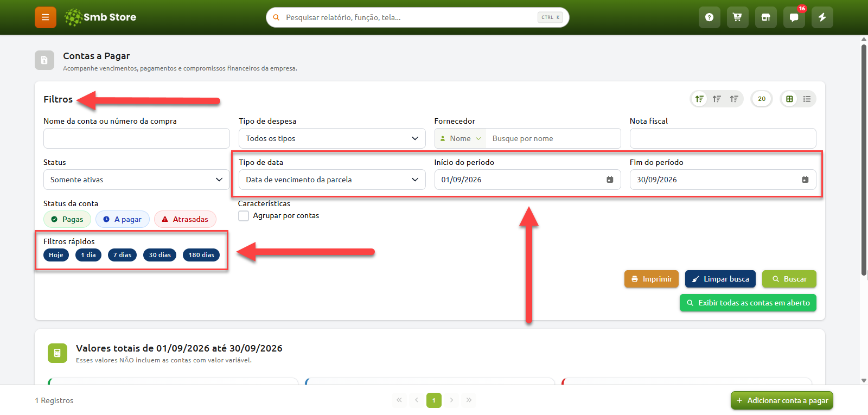Viewport: 868px width, 415px height.
Task: Expand the Fornecedor Nome search type selector
Action: pyautogui.click(x=460, y=138)
